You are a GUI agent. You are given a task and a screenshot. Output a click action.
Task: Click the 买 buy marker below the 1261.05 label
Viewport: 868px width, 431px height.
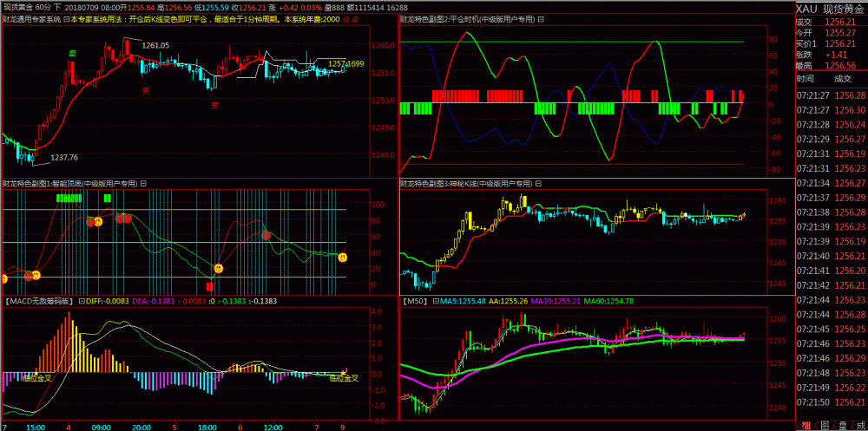coord(146,90)
